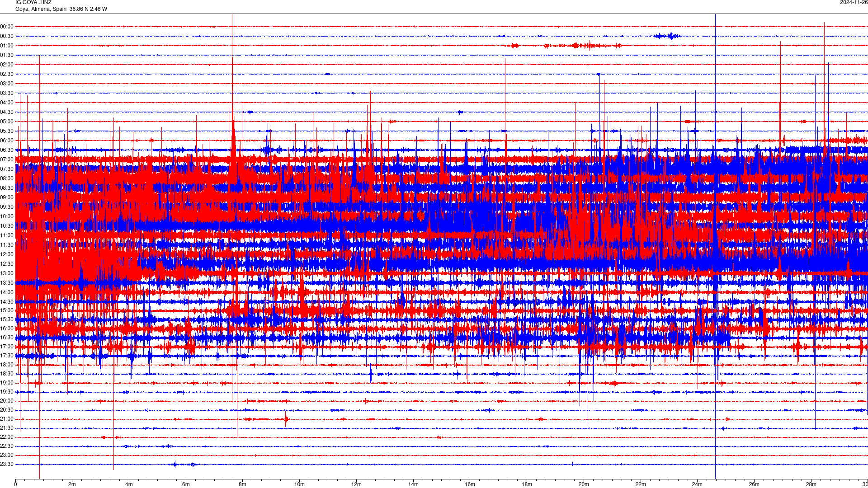Select the 07:00 time row label

[7, 160]
